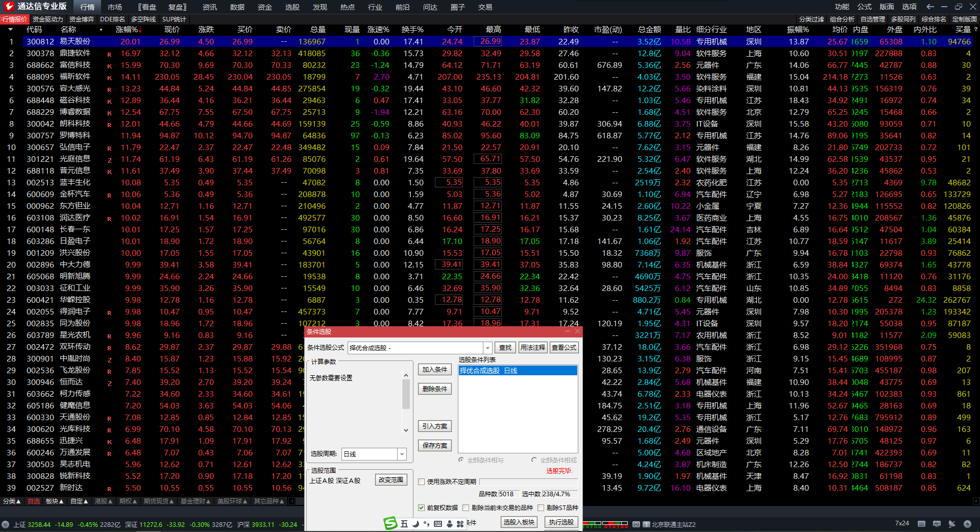Expand 美股环球 bottom tab menu
980x532 pixels.
click(x=232, y=501)
